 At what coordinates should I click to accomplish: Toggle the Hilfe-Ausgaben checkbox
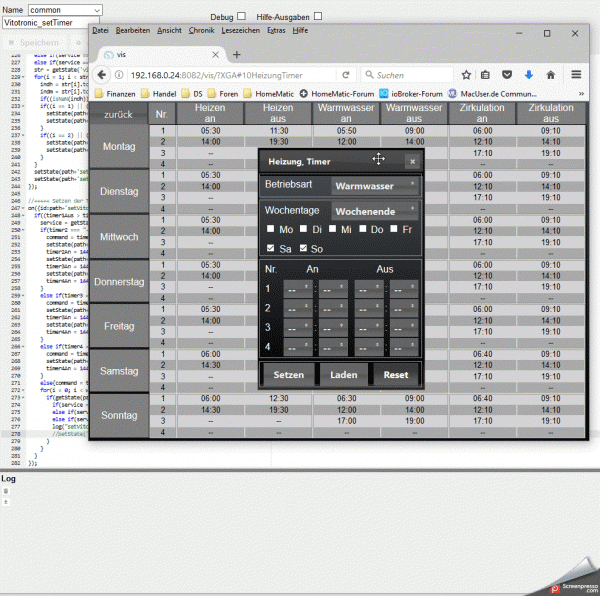318,16
